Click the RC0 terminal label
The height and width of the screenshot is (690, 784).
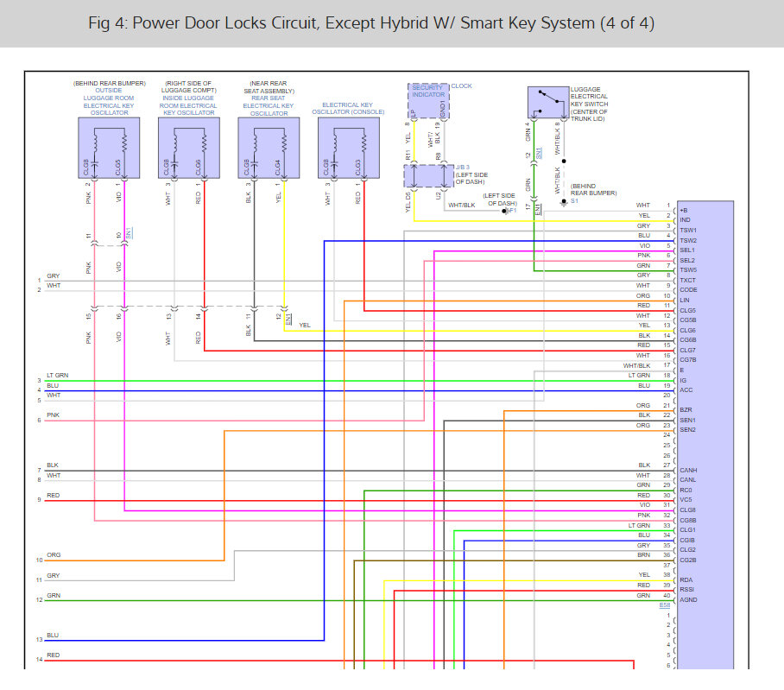pyautogui.click(x=686, y=491)
